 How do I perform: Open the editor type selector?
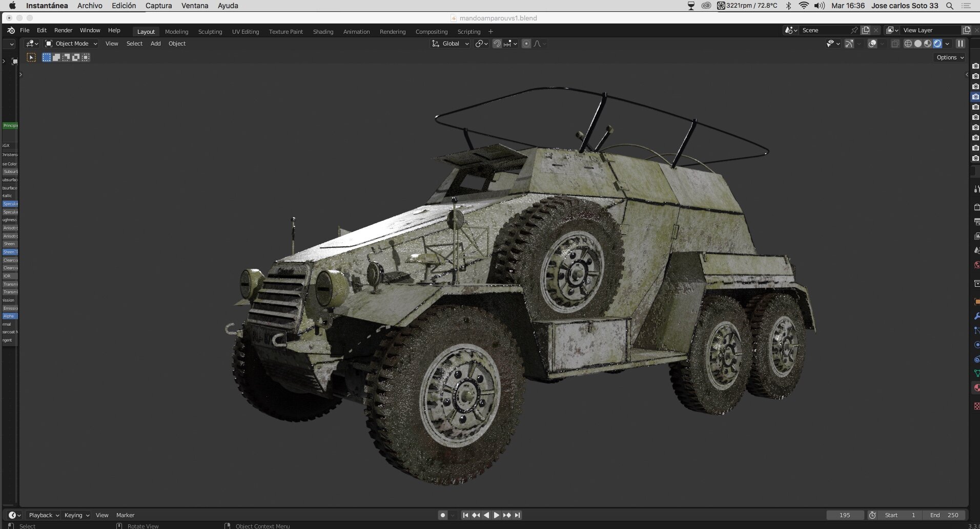pos(32,44)
